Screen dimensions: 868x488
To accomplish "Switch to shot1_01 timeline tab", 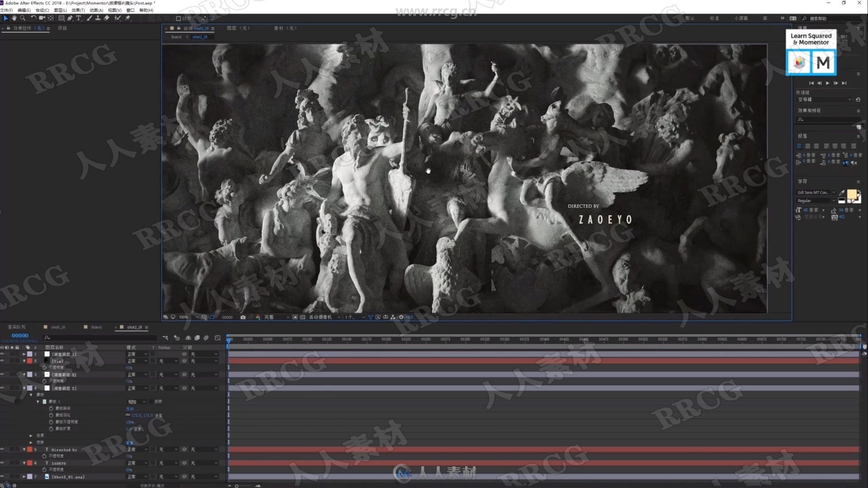I will [58, 327].
